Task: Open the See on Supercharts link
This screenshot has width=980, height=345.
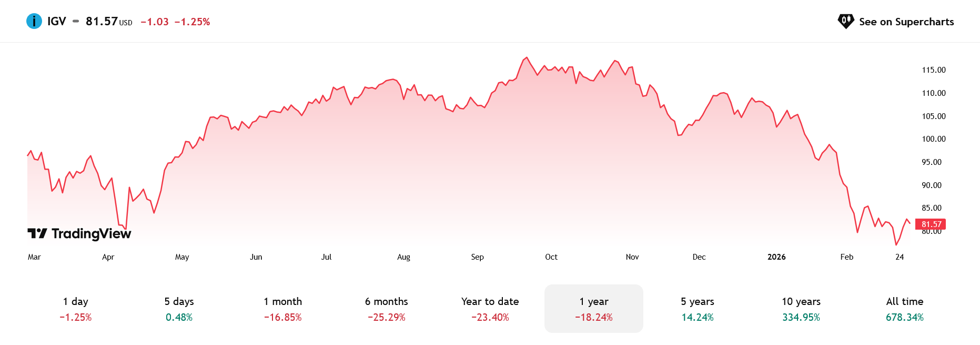Action: (x=906, y=22)
